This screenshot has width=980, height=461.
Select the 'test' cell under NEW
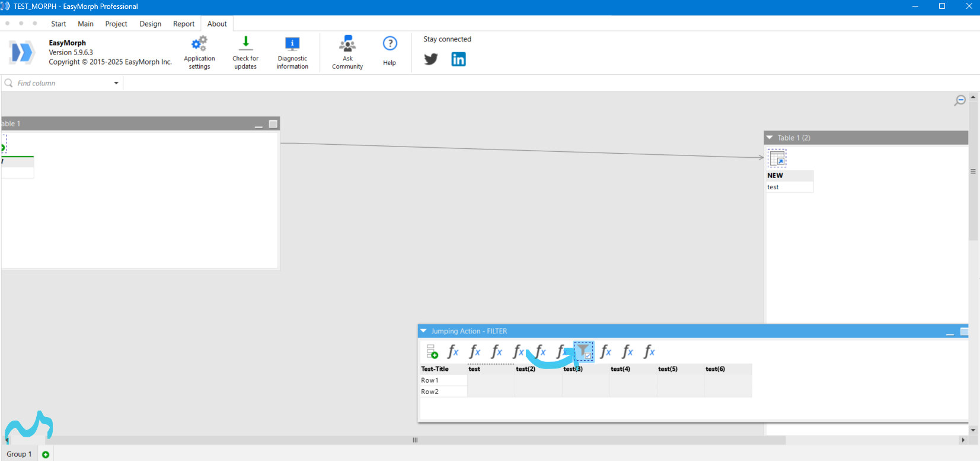(790, 187)
